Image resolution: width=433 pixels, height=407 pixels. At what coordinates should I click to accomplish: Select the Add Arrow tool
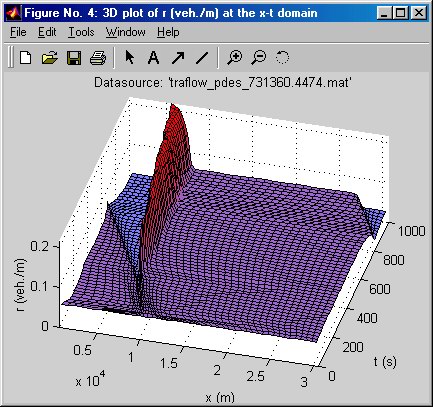coord(178,58)
